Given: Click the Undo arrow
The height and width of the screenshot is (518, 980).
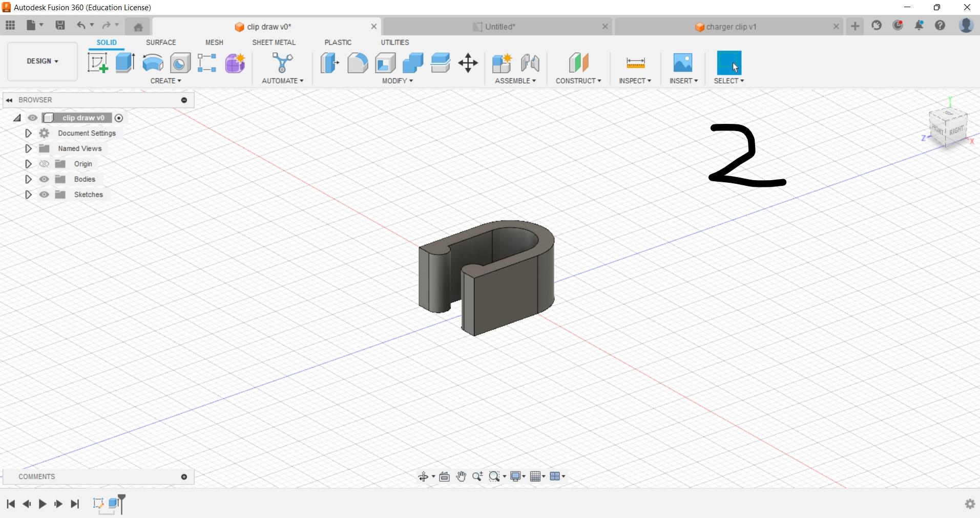Looking at the screenshot, I should point(81,25).
